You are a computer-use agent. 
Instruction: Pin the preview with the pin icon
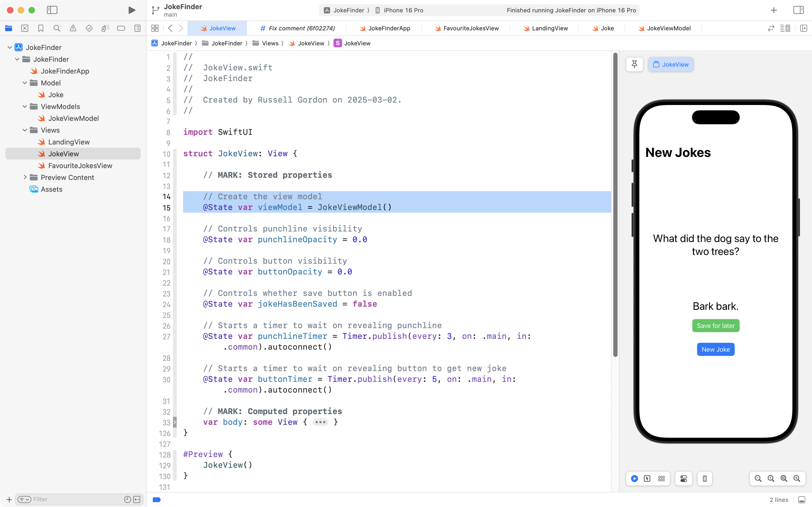click(634, 64)
